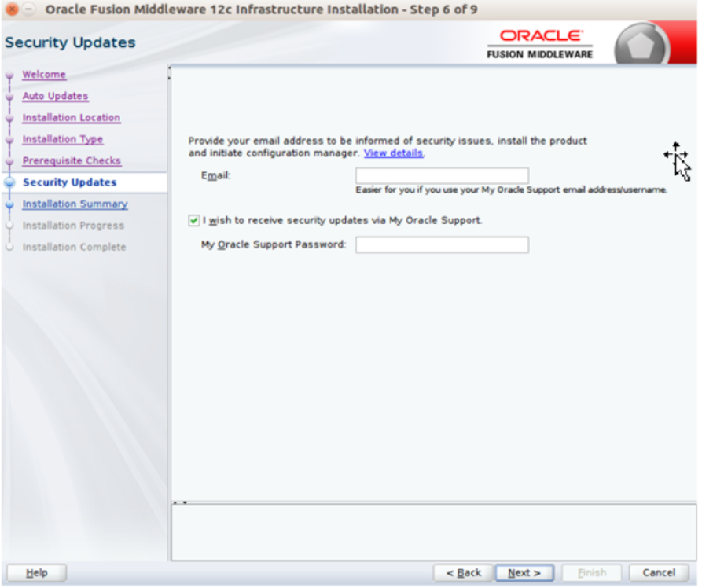
Task: Open the Auto Updates step
Action: pyautogui.click(x=53, y=95)
